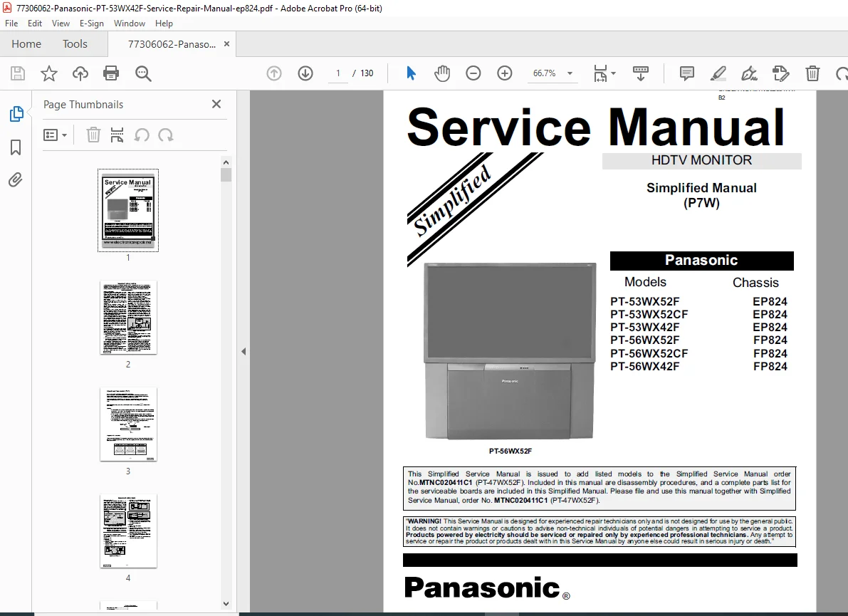848x616 pixels.
Task: Activate the Hand pan tool
Action: pos(442,73)
